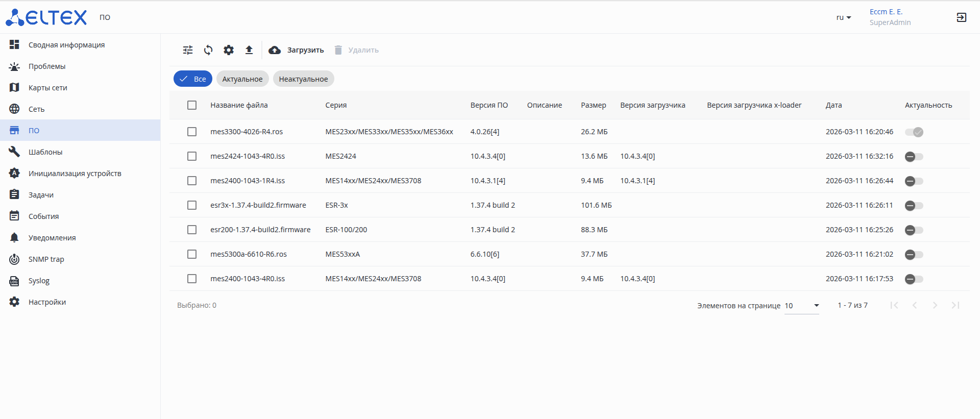Screen dimensions: 980x419
Task: Open the filter settings icon in toolbar
Action: tap(188, 50)
